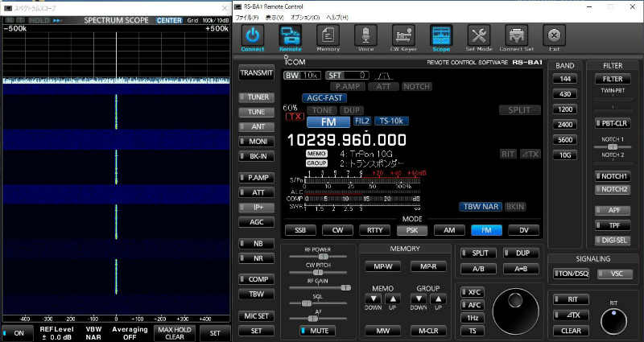Toggle the BK-IN button
Viewport: 644px width, 342px height.
point(257,156)
